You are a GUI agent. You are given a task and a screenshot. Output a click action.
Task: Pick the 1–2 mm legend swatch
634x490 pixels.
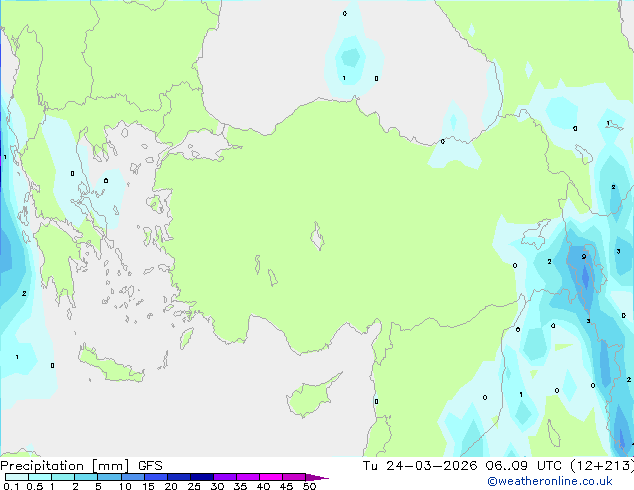click(63, 477)
